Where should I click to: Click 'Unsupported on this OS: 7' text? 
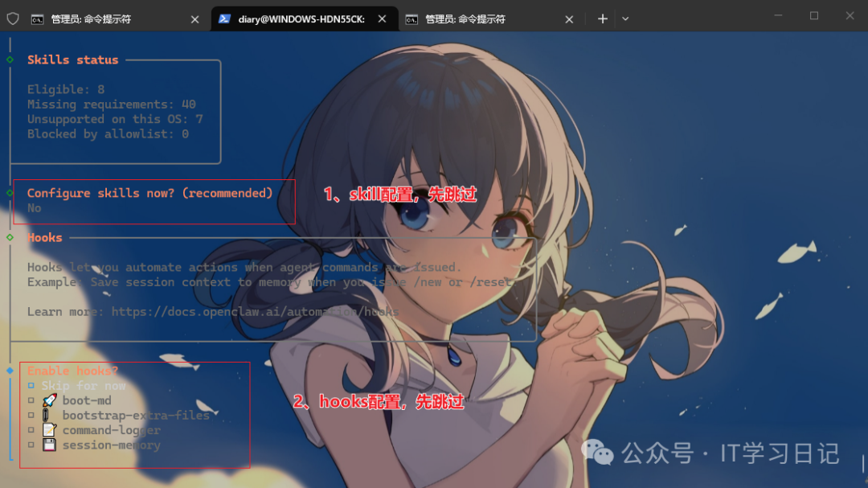pyautogui.click(x=115, y=119)
